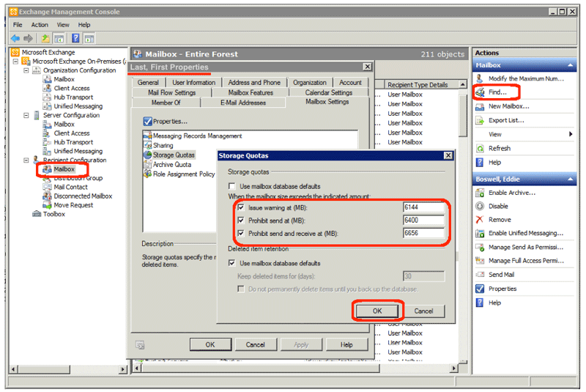
Task: Collapse the Boswell, Eddie actions section
Action: coord(571,180)
